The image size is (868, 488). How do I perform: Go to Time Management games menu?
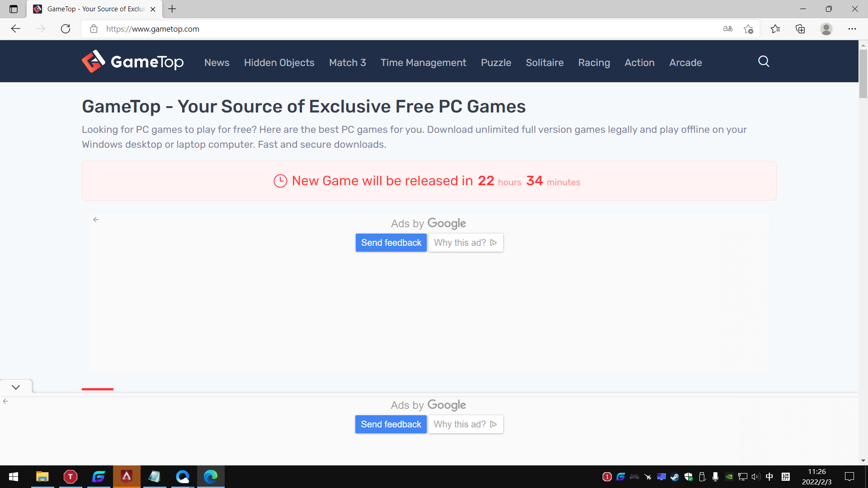pyautogui.click(x=423, y=62)
